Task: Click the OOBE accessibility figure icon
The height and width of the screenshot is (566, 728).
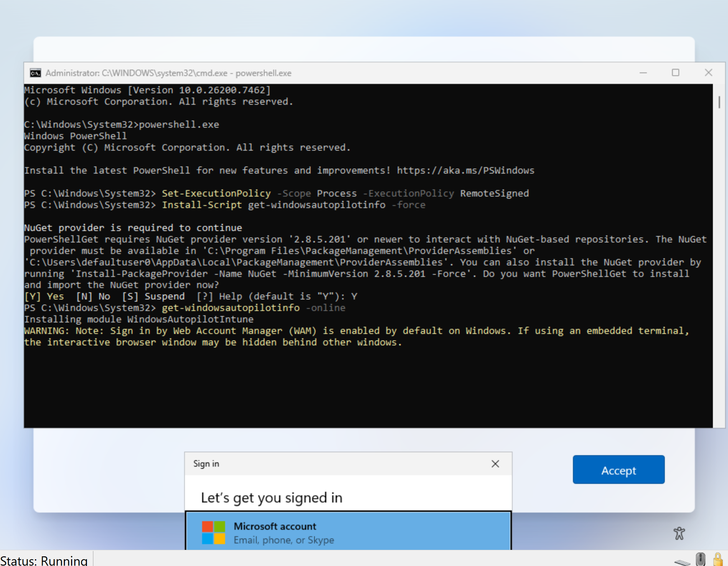Action: coord(679,533)
